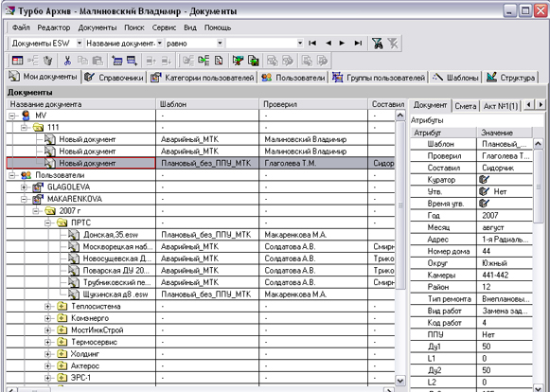Viewport: 550px width, 392px height.
Task: Jump to last record arrow
Action: [x=358, y=44]
